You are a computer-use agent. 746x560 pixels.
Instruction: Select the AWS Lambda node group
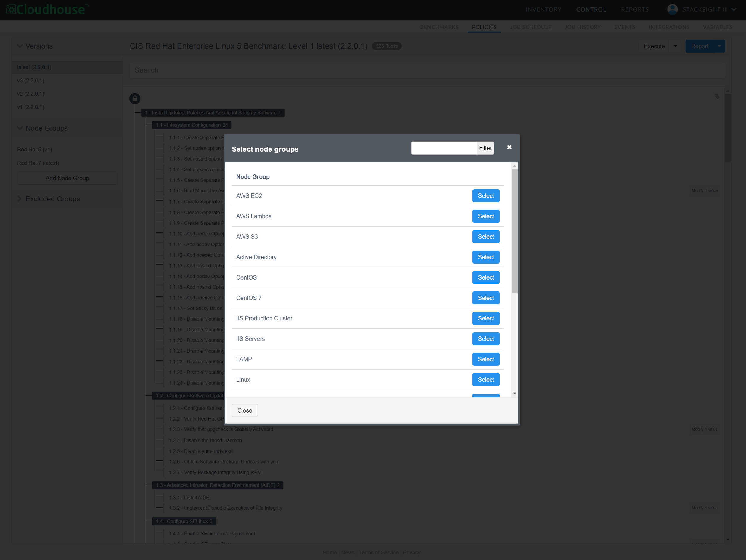click(x=486, y=216)
